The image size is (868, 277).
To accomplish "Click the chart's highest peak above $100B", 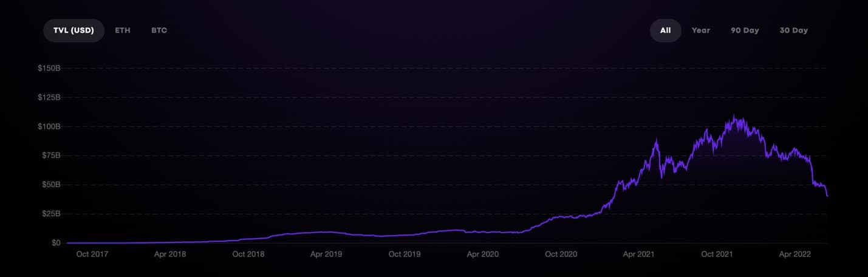I will 734,115.
